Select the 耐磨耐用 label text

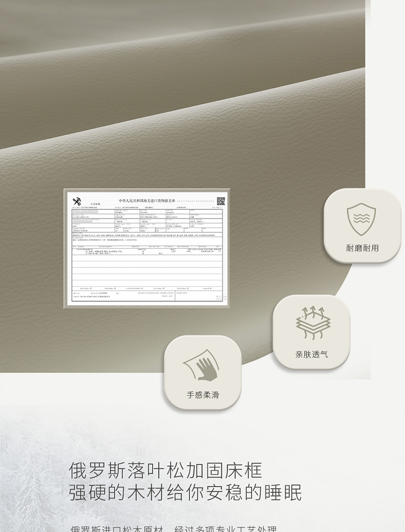[362, 248]
